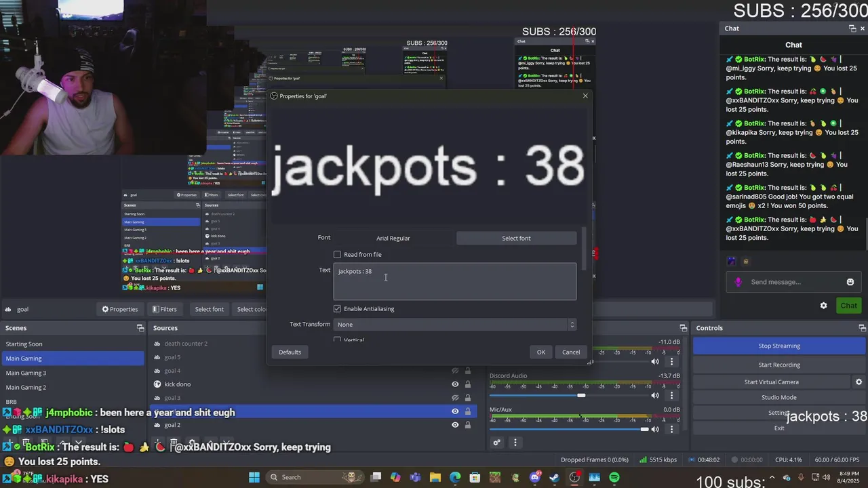Switch to Starting Soon scene
This screenshot has width=868, height=488.
point(73,344)
